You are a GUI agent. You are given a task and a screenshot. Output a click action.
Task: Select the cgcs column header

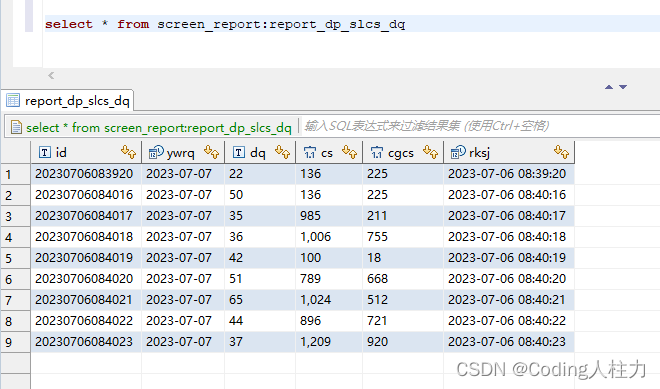click(403, 152)
